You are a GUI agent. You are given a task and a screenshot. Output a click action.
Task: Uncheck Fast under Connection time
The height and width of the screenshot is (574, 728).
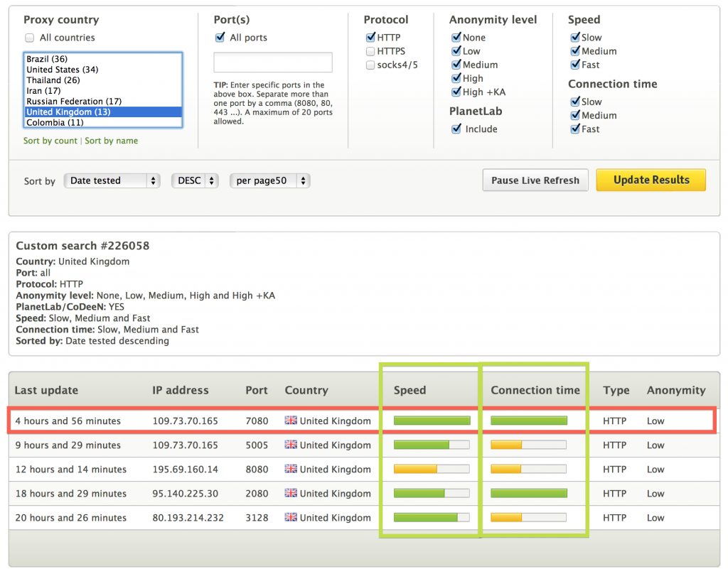pos(575,129)
